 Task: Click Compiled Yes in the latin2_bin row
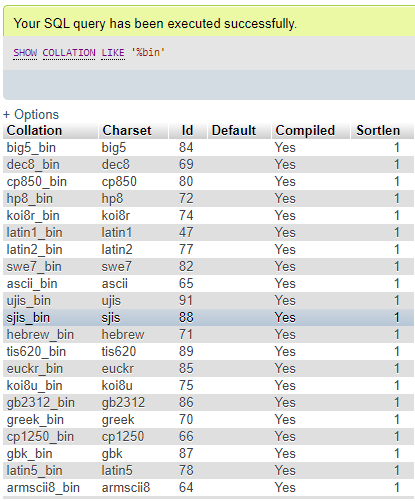pos(285,250)
